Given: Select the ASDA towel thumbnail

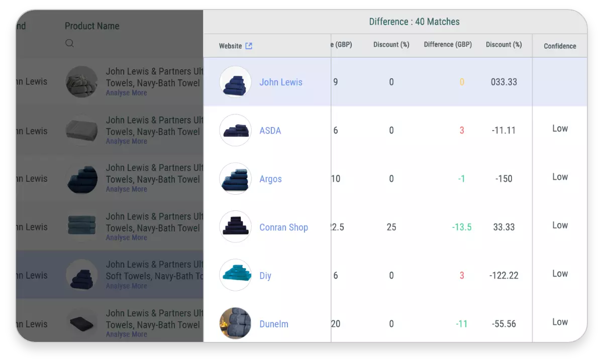Looking at the screenshot, I should [235, 131].
